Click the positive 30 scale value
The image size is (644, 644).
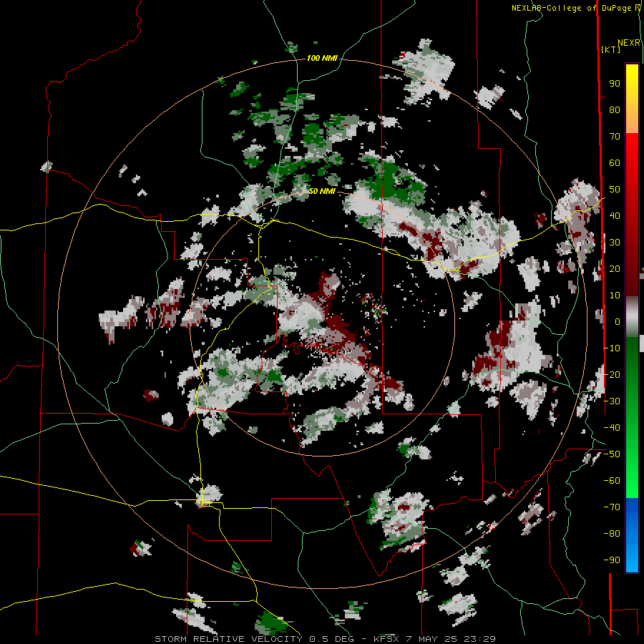615,243
